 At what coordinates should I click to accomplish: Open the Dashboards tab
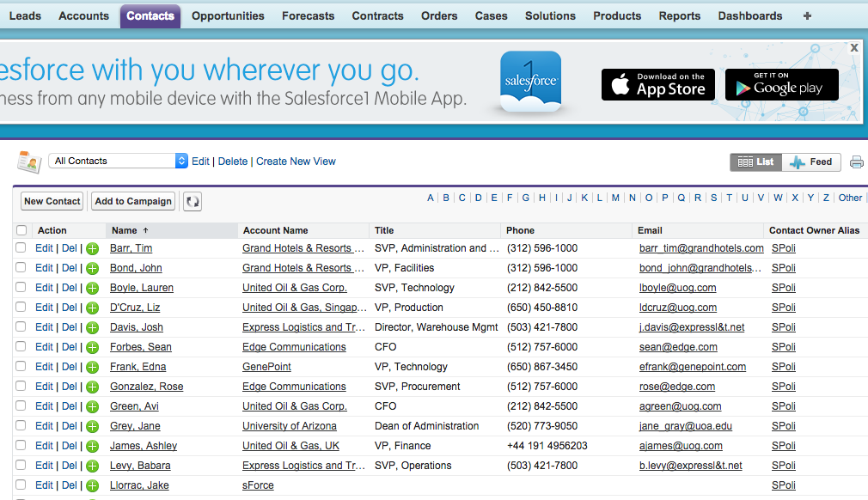[x=750, y=16]
